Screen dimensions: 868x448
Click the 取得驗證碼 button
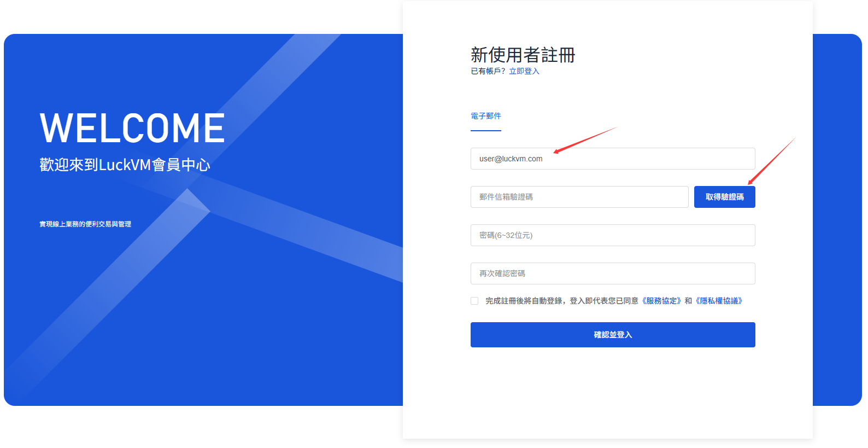725,197
